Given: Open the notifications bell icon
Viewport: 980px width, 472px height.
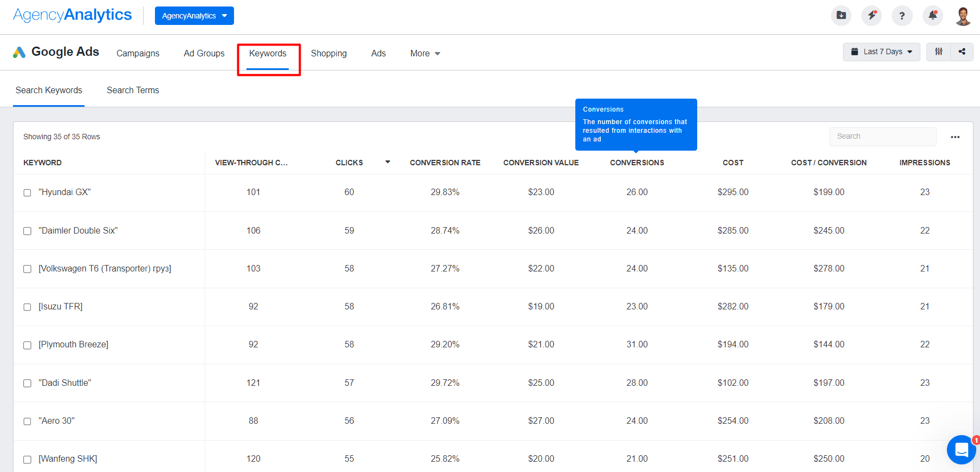Looking at the screenshot, I should [x=932, y=16].
